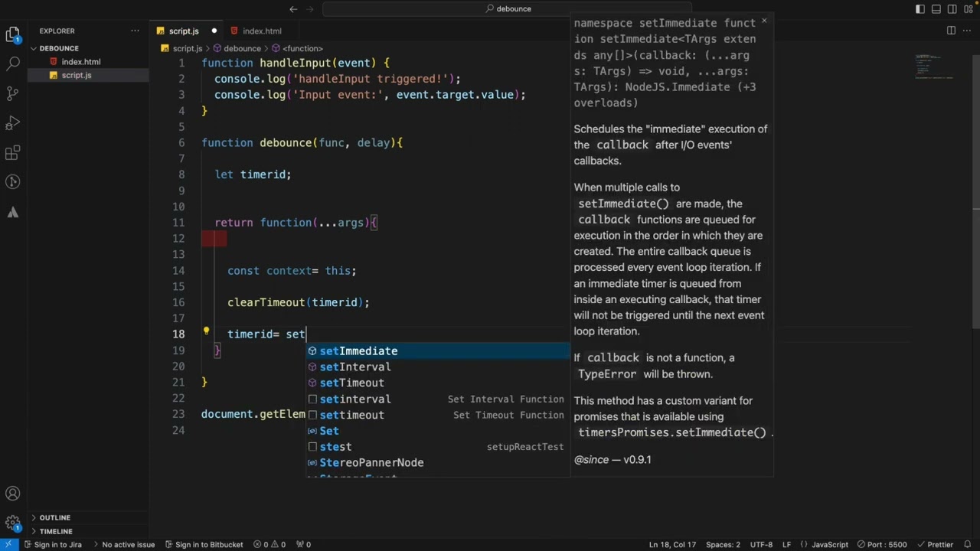
Task: Select StereoPannerNode suggestion
Action: pos(438,462)
